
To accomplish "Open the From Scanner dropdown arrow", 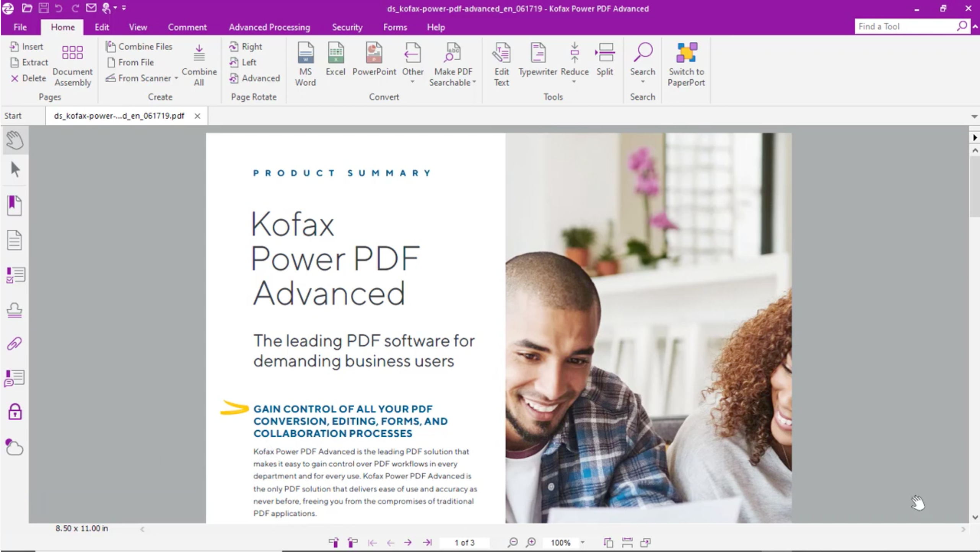I will coord(176,78).
